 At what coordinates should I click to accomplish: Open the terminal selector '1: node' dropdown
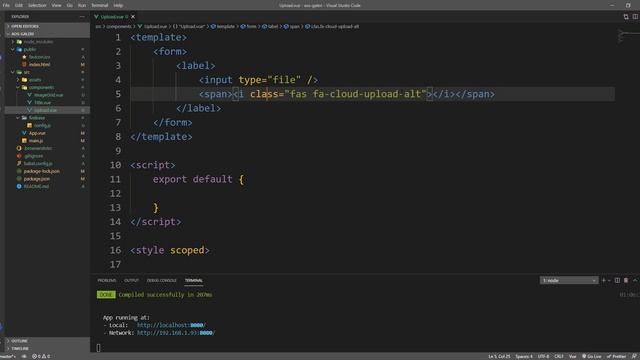point(569,280)
